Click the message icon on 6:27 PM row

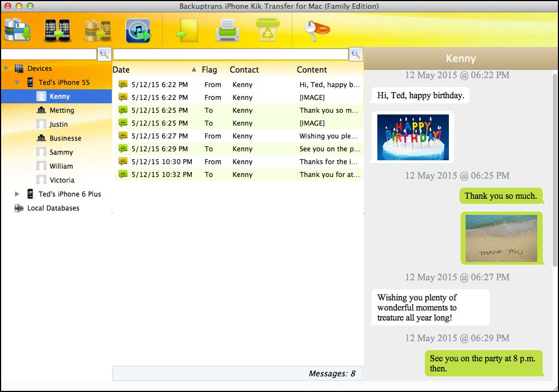(x=123, y=136)
